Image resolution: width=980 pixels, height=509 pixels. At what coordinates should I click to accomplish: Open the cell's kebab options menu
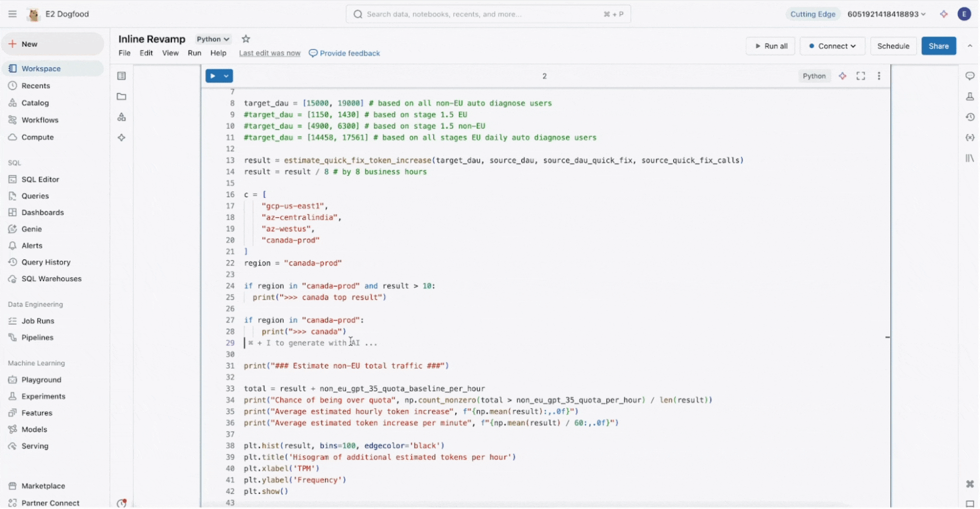tap(879, 76)
